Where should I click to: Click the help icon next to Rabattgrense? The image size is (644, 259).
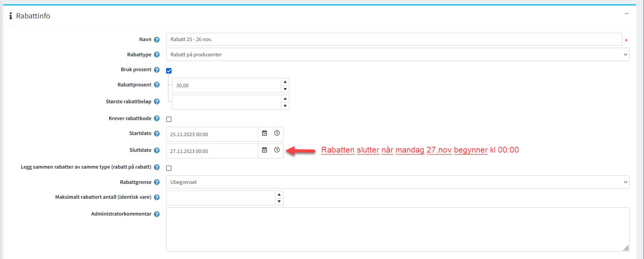click(157, 182)
